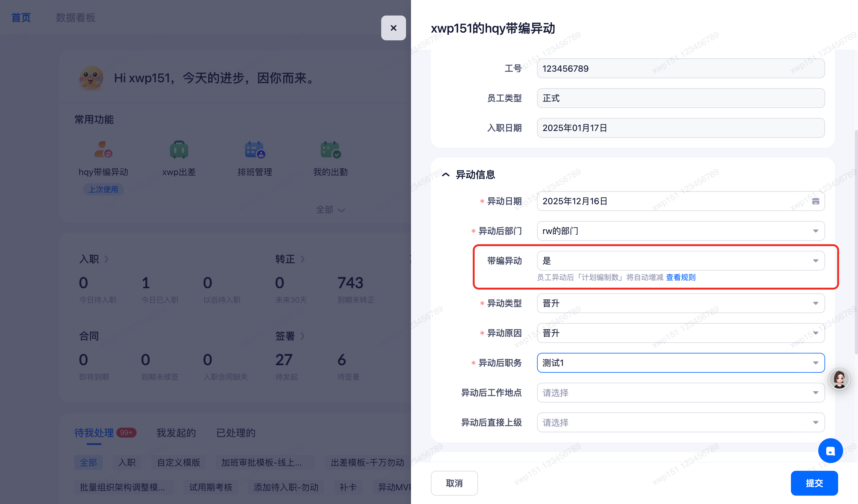Switch to the 数据看板 tab

(75, 18)
